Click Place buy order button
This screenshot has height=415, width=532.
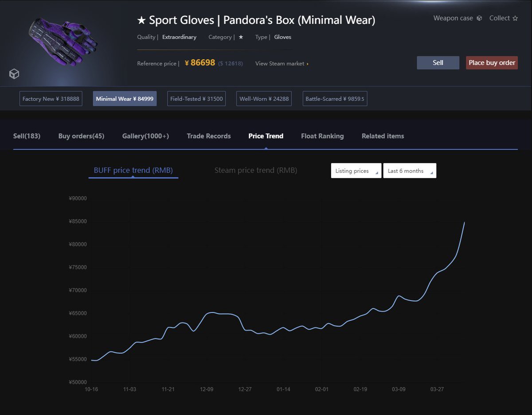tap(492, 62)
